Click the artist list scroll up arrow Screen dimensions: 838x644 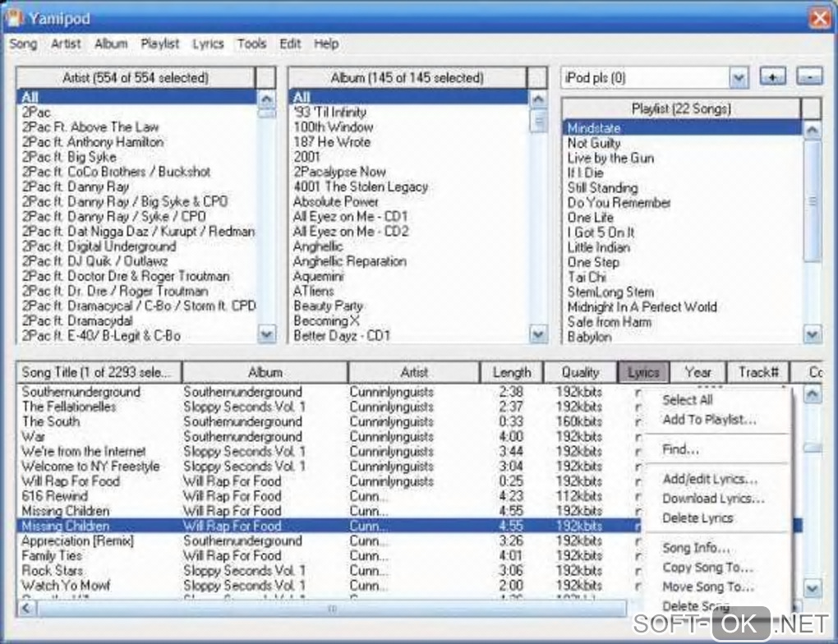coord(266,99)
